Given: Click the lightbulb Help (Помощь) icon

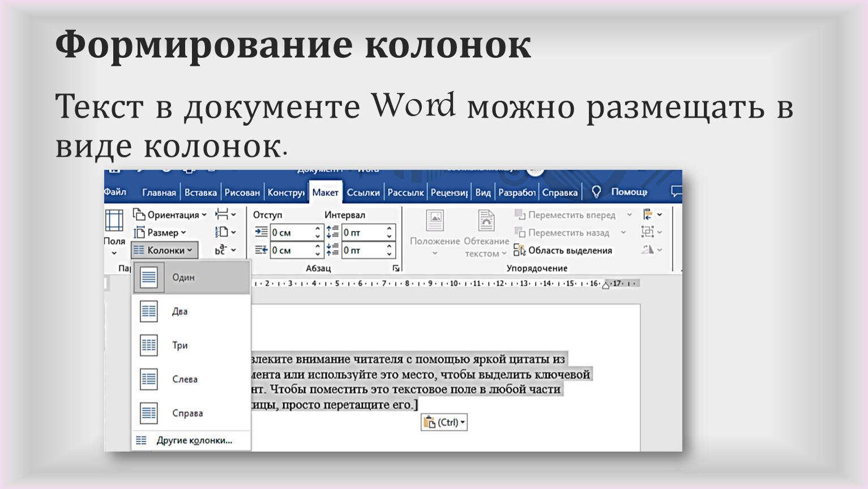Looking at the screenshot, I should pyautogui.click(x=596, y=192).
